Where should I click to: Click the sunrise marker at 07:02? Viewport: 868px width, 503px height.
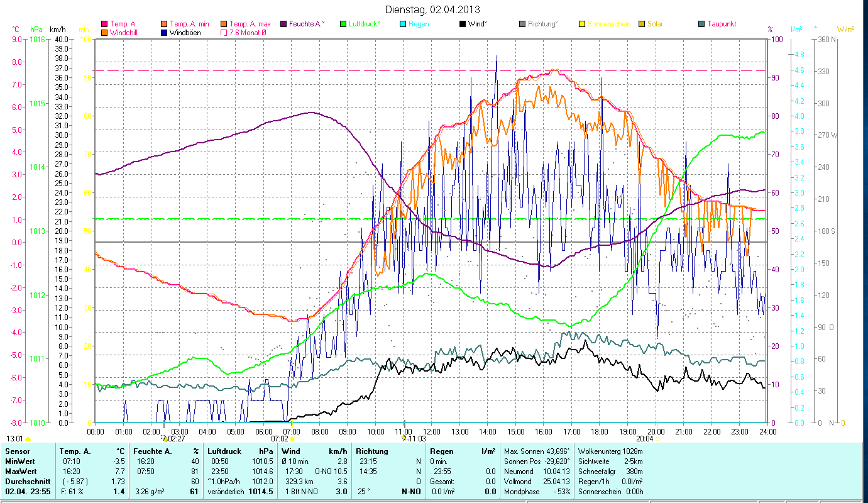[292, 438]
